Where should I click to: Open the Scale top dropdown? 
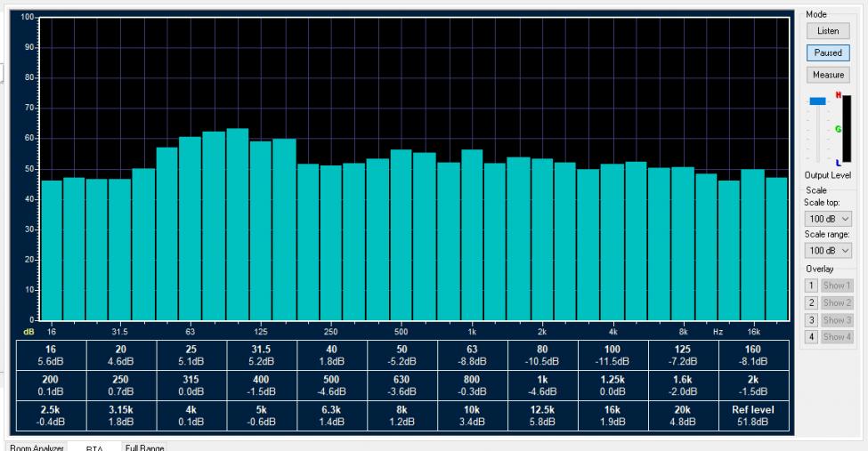pos(828,219)
